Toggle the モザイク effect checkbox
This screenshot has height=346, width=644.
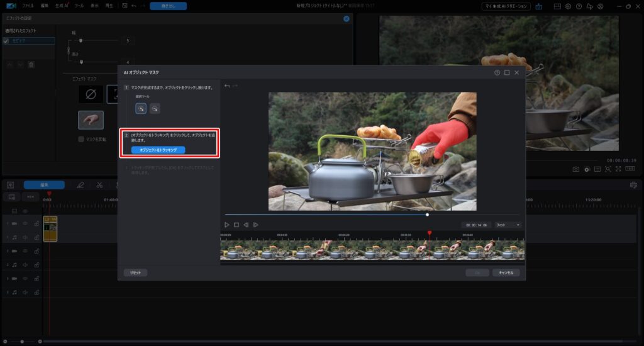click(x=6, y=41)
